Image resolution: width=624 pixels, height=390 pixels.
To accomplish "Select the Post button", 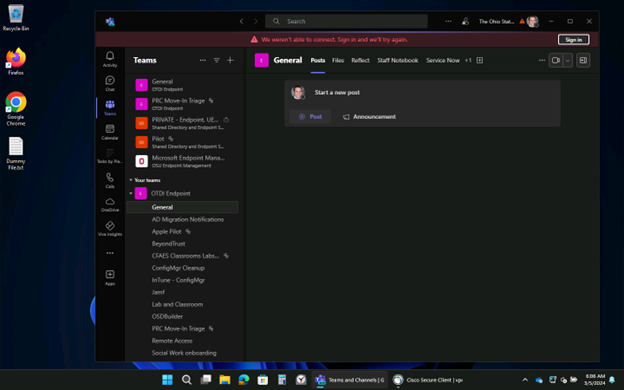I will coord(310,117).
